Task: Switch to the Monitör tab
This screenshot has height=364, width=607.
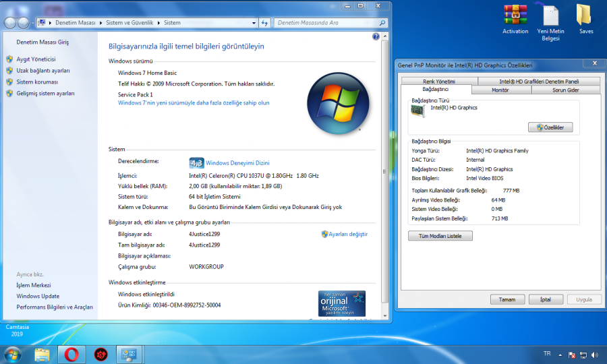Action: click(x=500, y=90)
